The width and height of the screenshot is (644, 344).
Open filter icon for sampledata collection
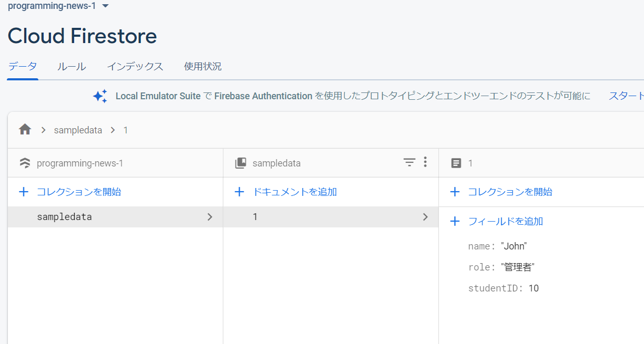409,163
